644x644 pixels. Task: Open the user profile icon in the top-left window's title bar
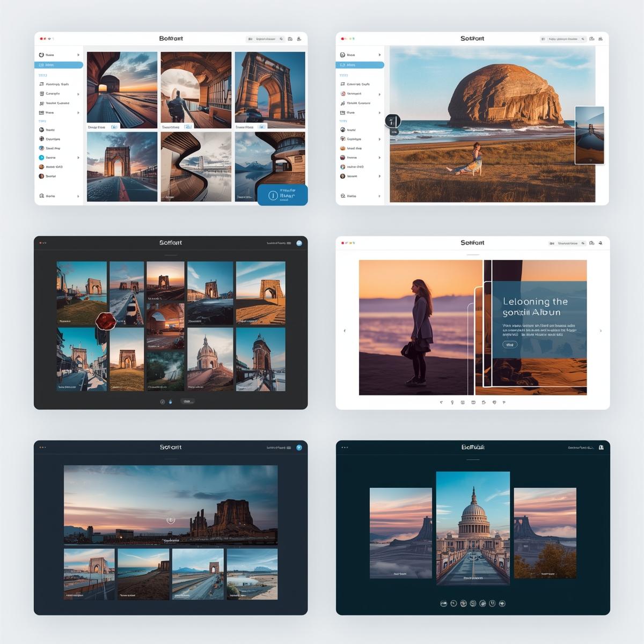pos(299,39)
